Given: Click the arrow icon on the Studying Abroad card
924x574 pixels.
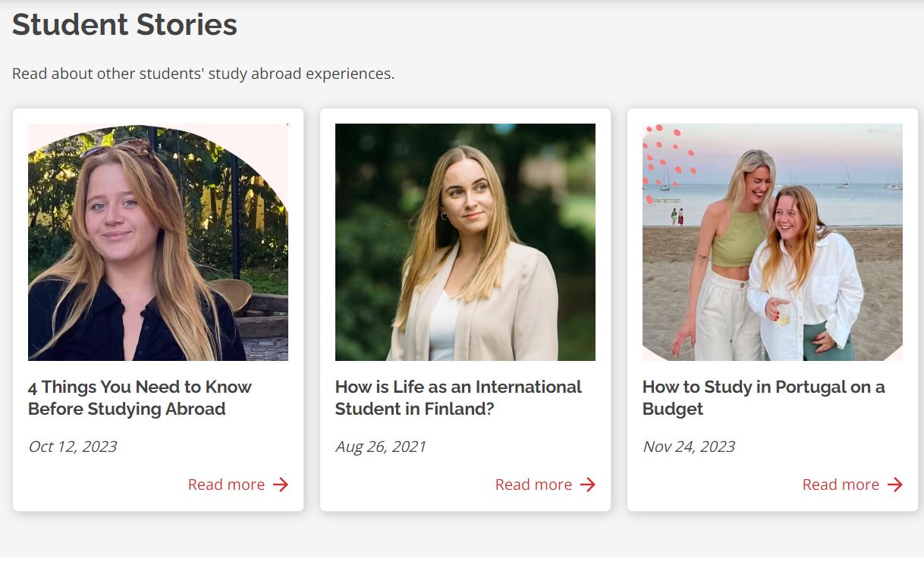Looking at the screenshot, I should pos(281,485).
